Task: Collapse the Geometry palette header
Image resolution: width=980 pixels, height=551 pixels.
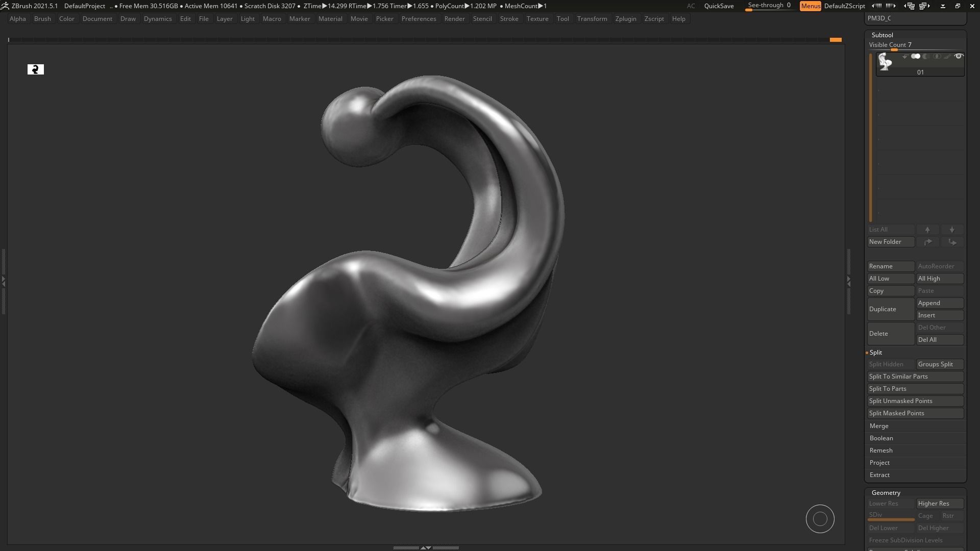Action: (x=886, y=493)
